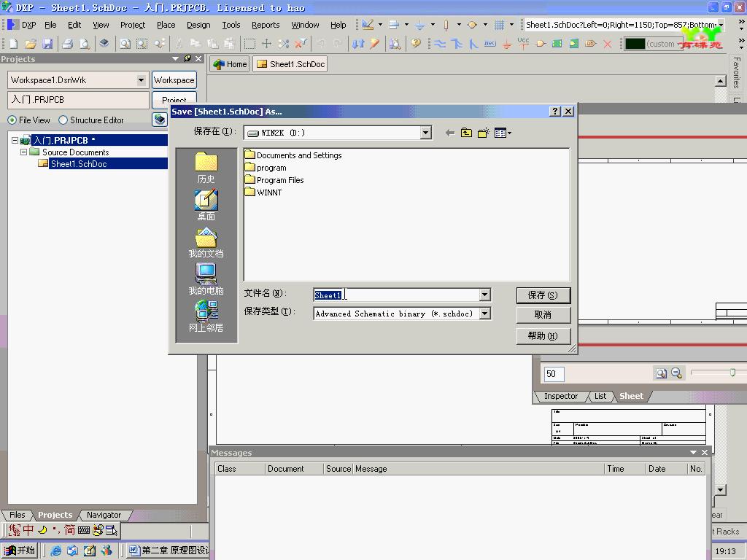Click the print preview toolbar icon
Viewport: 747px width, 560px height.
(85, 44)
